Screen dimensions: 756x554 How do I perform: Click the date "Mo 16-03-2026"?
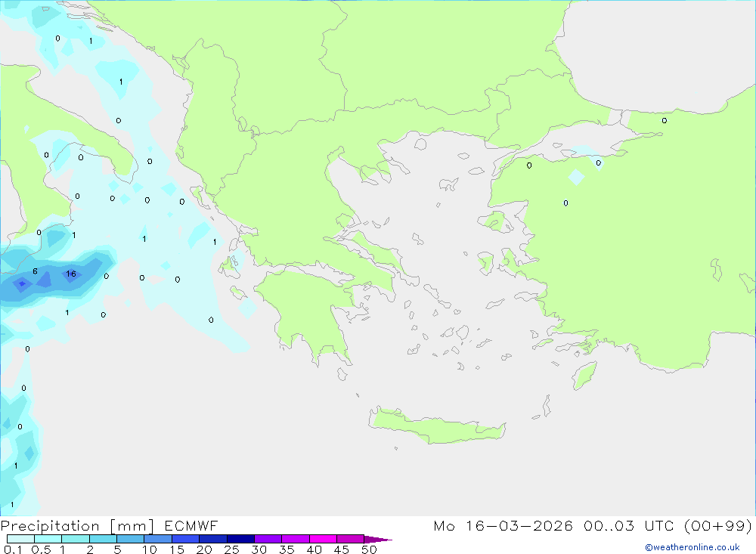click(x=503, y=525)
